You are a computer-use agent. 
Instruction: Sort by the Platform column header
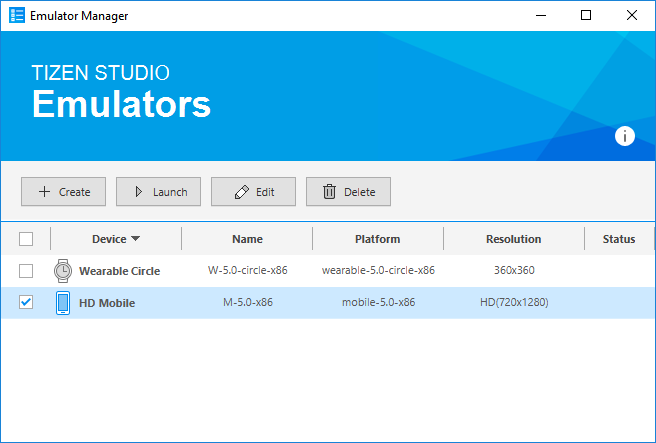tap(377, 239)
